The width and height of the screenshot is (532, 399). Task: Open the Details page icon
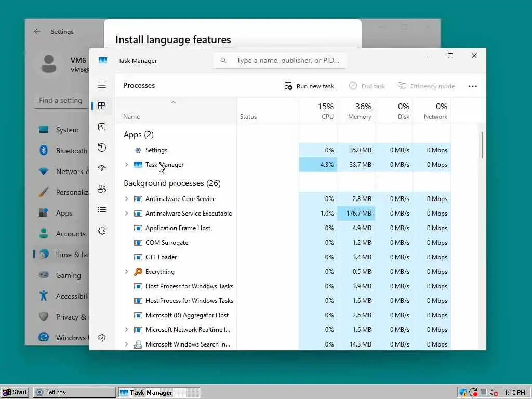click(102, 210)
